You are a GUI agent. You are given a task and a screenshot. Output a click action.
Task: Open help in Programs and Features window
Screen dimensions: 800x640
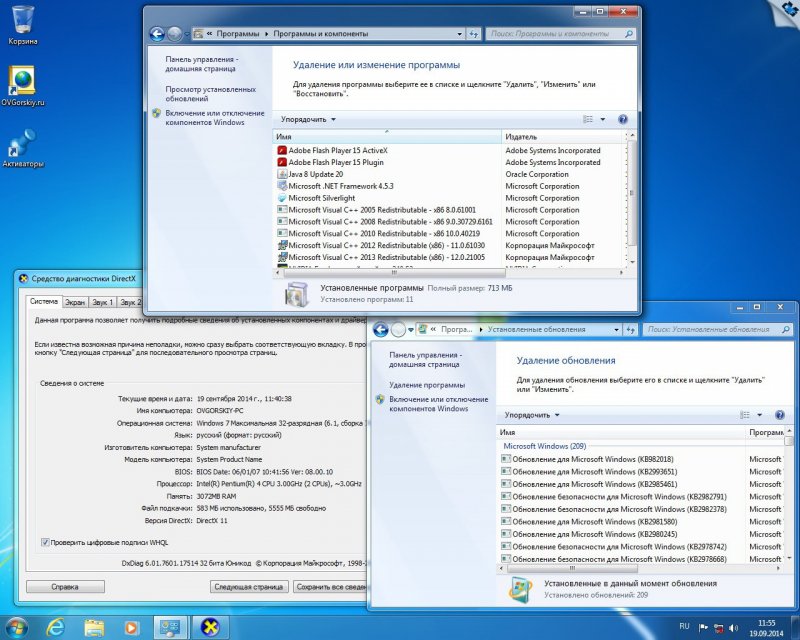(622, 119)
